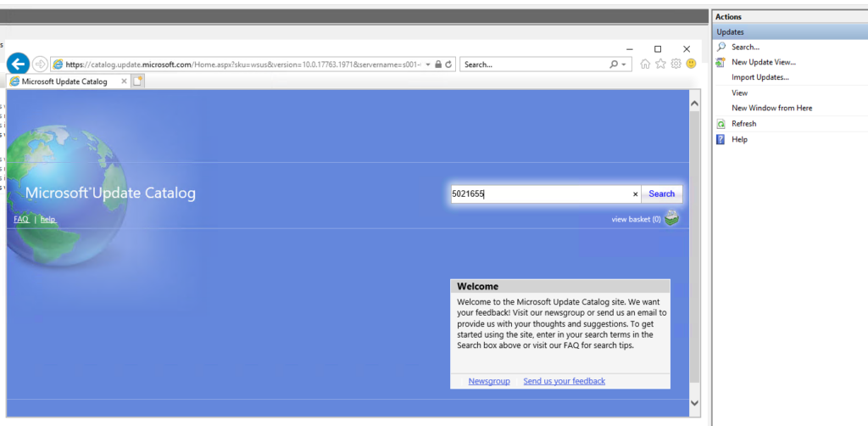Click the green basket icon
The image size is (868, 426).
click(x=671, y=219)
